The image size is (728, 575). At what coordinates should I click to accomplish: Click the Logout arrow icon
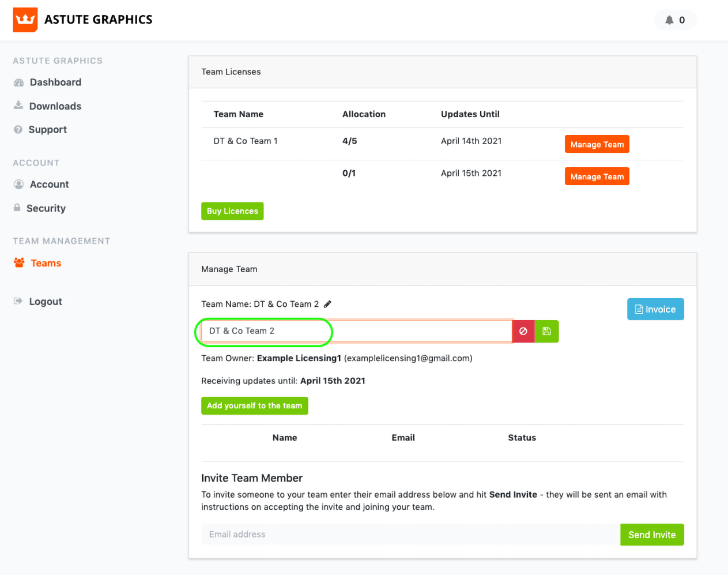point(18,301)
